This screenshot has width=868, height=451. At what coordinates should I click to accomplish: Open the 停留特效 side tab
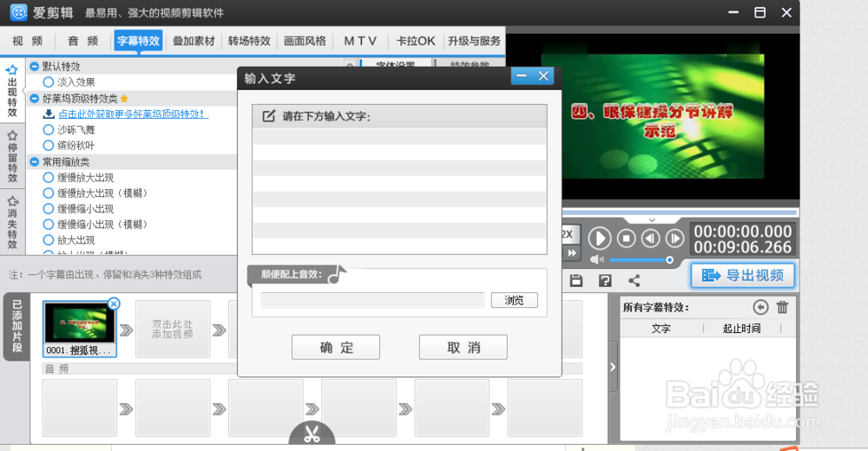[x=11, y=157]
